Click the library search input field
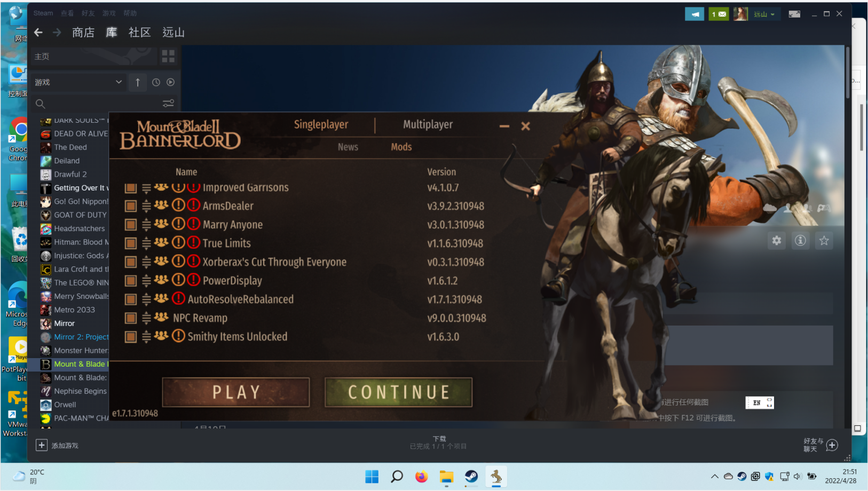The width and height of the screenshot is (868, 491). (104, 104)
